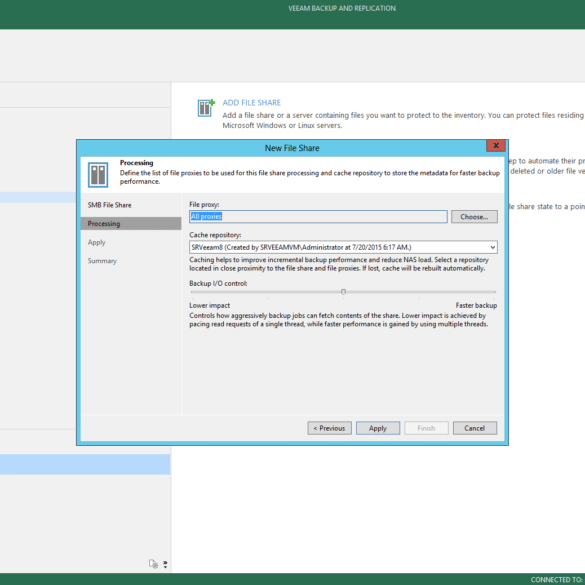Image resolution: width=585 pixels, height=585 pixels.
Task: Go to the Apply wizard step
Action: click(97, 242)
